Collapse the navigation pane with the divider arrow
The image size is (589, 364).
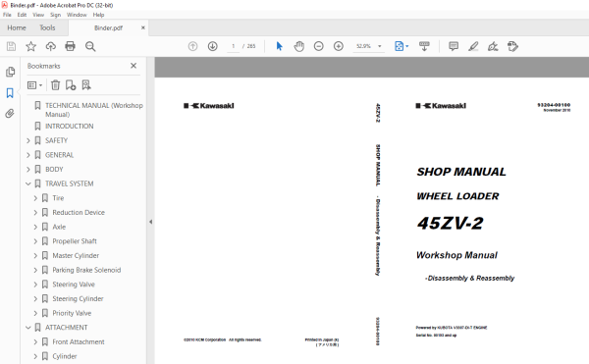(150, 222)
